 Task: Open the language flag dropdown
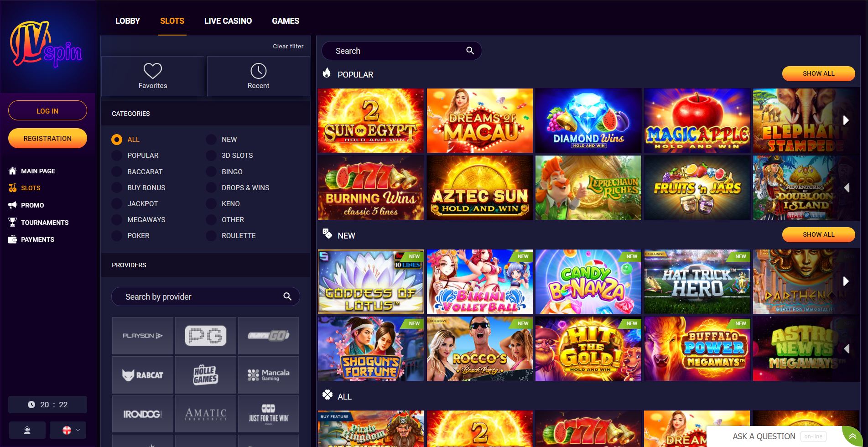68,430
